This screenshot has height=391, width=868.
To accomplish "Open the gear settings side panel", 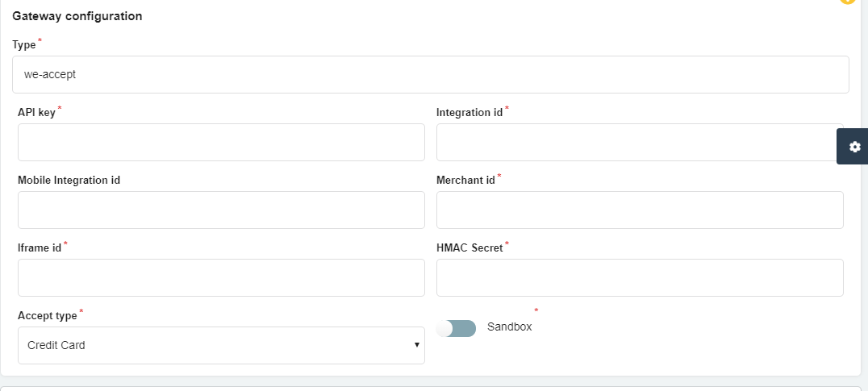I will (x=853, y=147).
